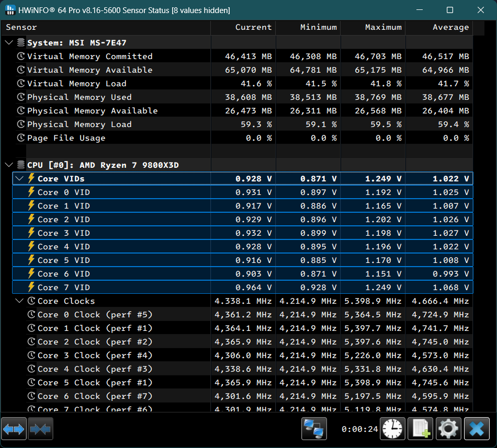Select Core 4 Clock (perf #3) row
Viewport: 497px width, 448px height.
[249, 369]
